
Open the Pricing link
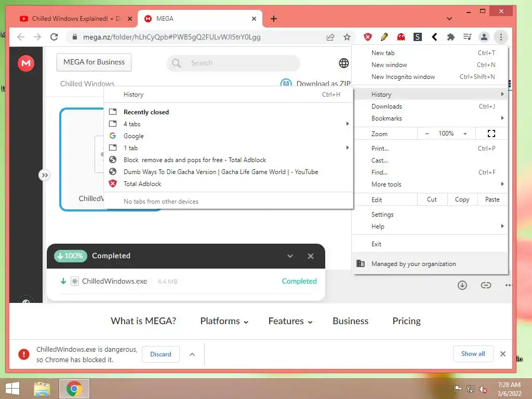pyautogui.click(x=406, y=321)
